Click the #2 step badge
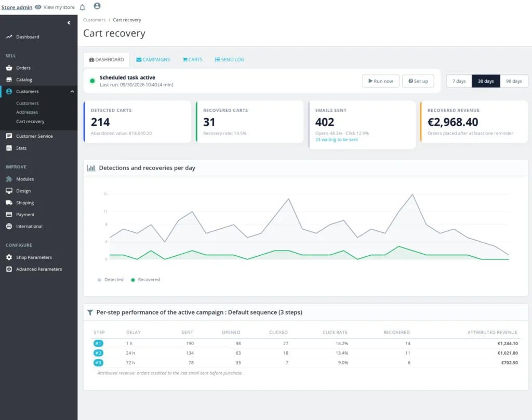This screenshot has width=532, height=420. [x=98, y=353]
